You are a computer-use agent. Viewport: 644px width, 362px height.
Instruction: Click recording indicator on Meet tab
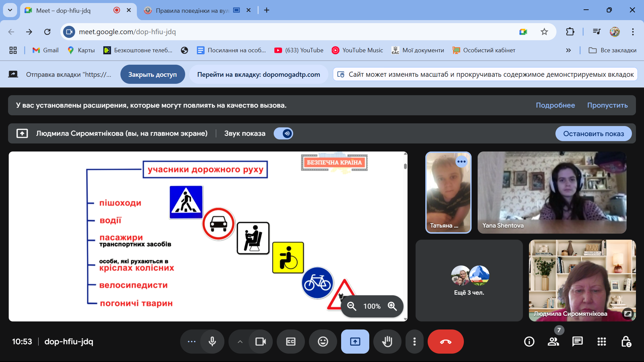[x=117, y=10]
